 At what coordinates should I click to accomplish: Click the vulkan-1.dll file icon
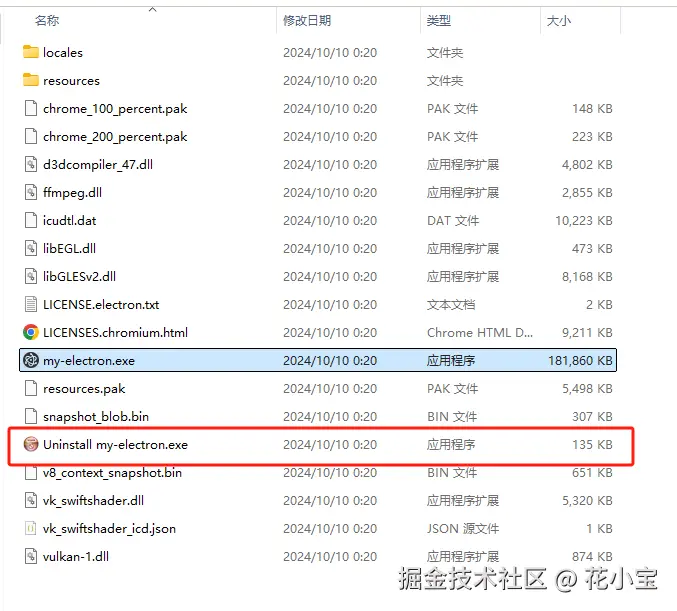click(31, 556)
